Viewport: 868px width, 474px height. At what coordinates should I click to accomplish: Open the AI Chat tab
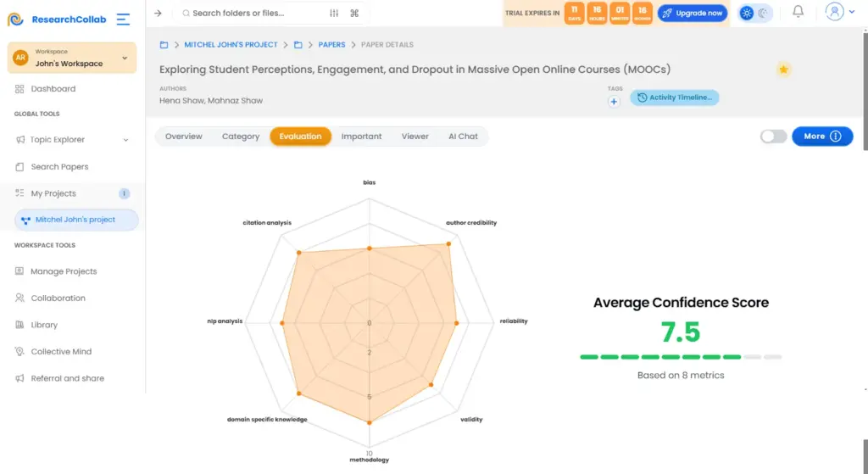464,137
